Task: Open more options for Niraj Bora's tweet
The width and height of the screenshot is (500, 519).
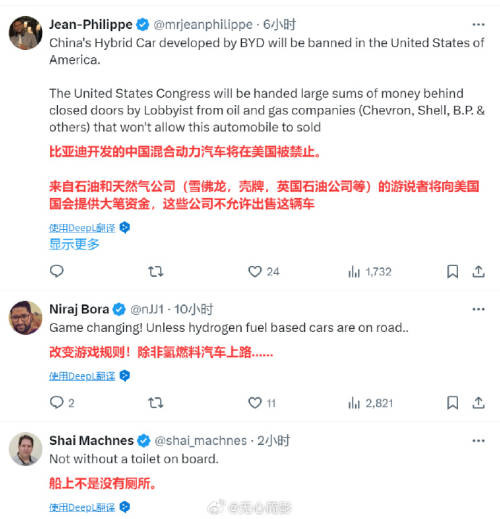Action: point(478,309)
